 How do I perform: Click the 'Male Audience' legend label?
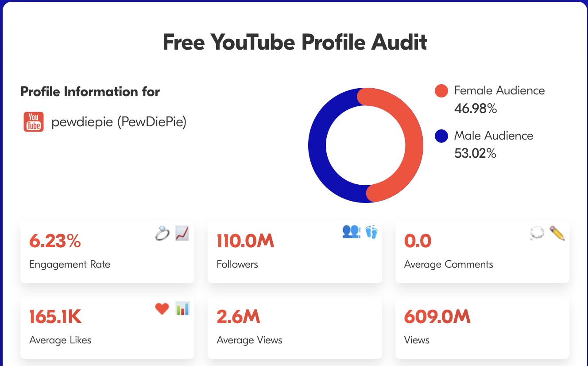(x=494, y=136)
